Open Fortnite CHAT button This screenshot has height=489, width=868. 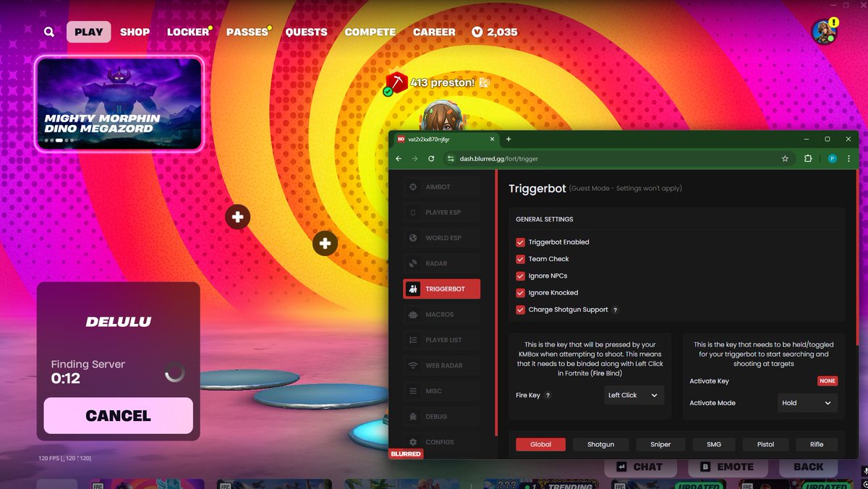coord(640,467)
